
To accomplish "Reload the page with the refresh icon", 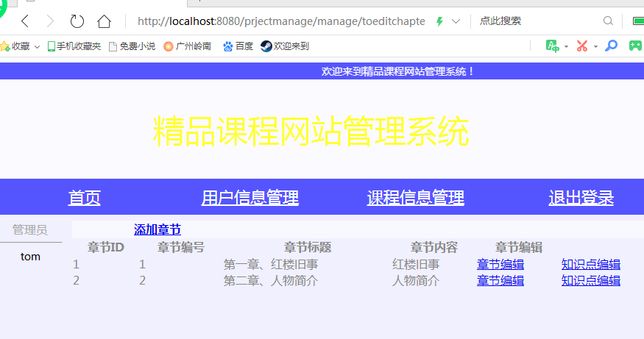I will tap(77, 21).
